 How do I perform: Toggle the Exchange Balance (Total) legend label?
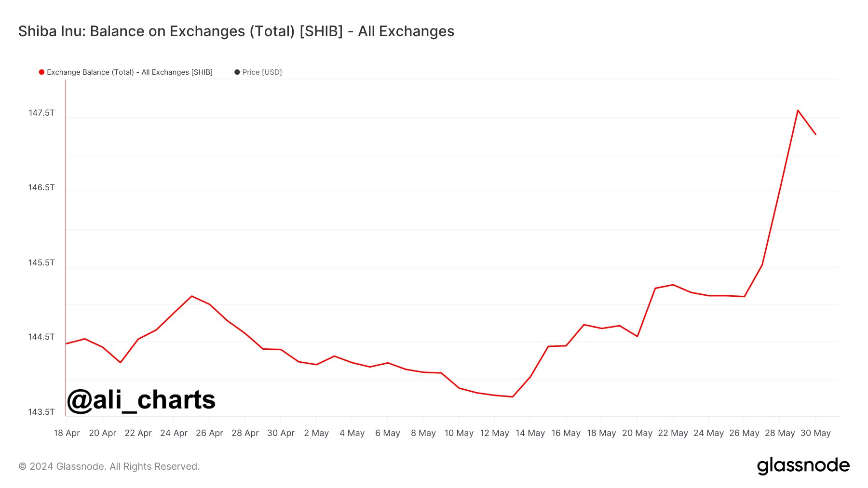coord(129,72)
